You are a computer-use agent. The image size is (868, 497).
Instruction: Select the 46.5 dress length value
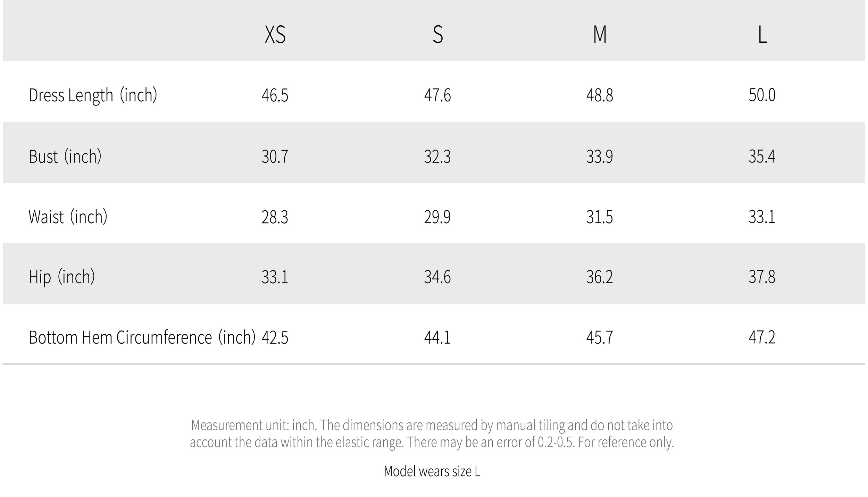coord(275,95)
